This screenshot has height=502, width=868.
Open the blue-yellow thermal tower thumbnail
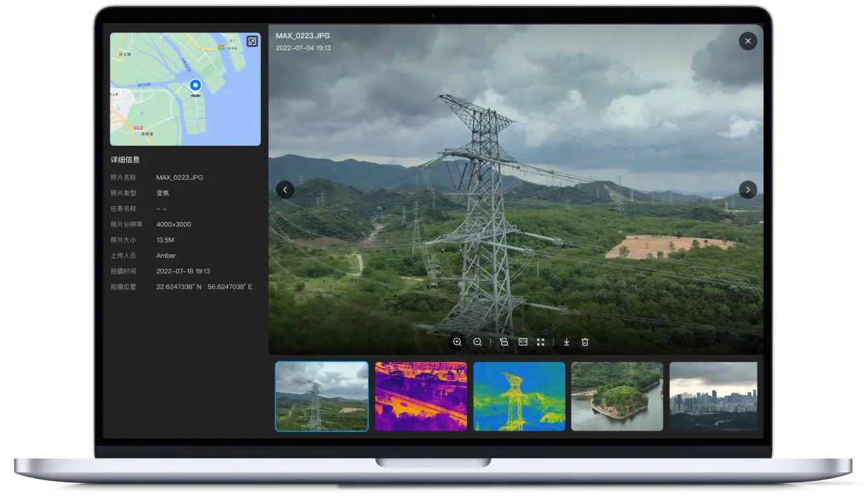point(519,396)
